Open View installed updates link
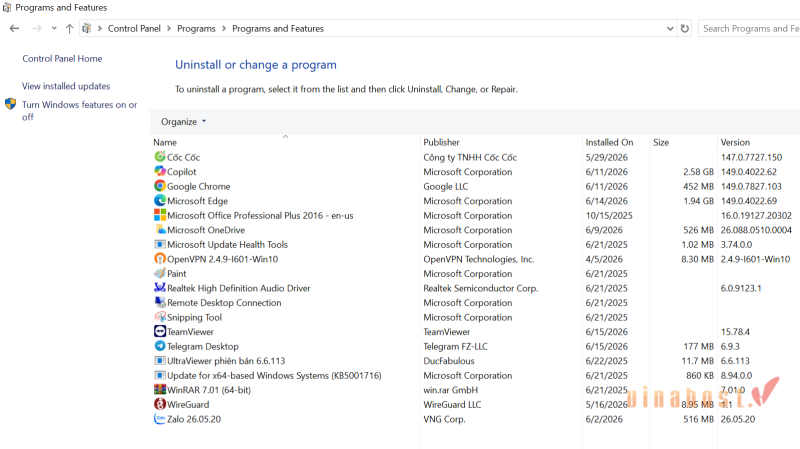Image resolution: width=800 pixels, height=449 pixels. (66, 86)
